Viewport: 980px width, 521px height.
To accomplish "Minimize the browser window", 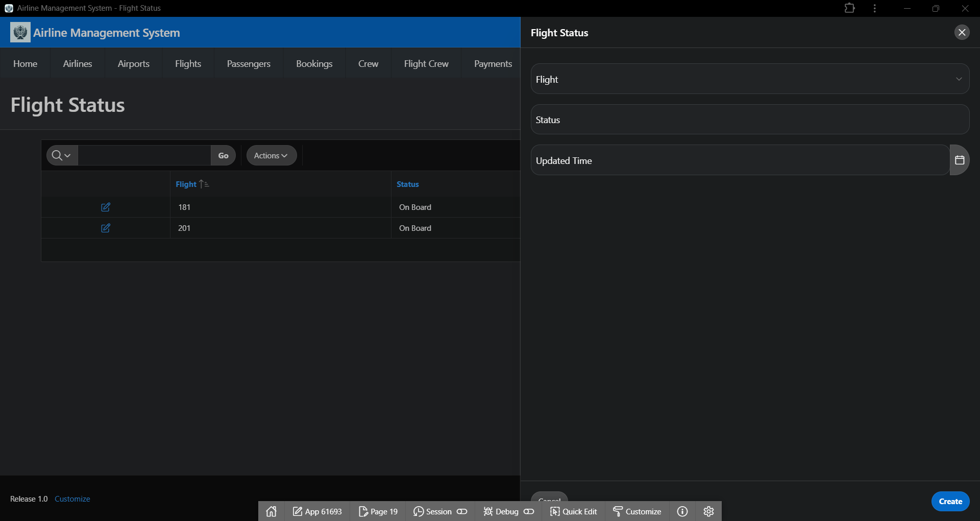I will tap(907, 8).
